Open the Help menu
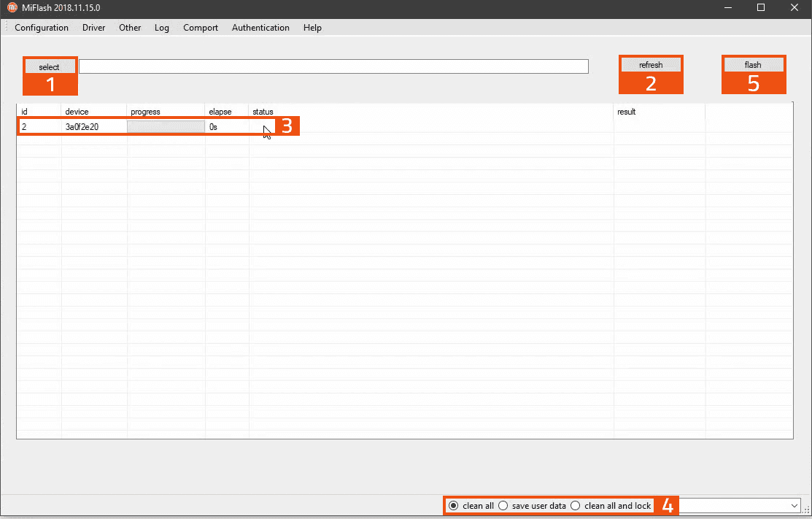 312,28
